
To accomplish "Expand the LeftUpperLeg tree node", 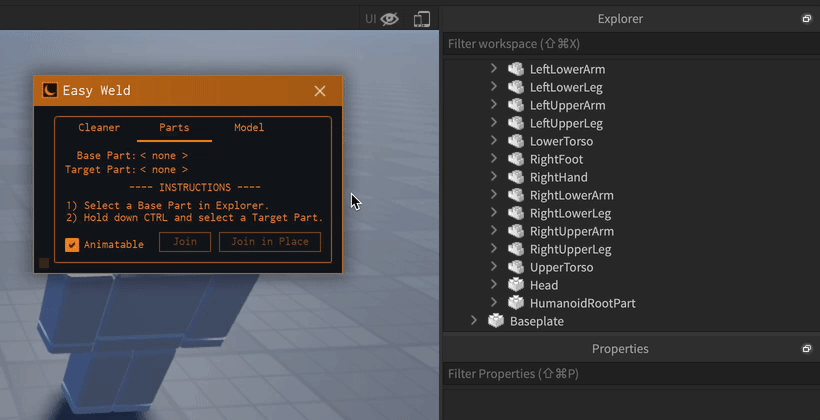I will point(493,123).
